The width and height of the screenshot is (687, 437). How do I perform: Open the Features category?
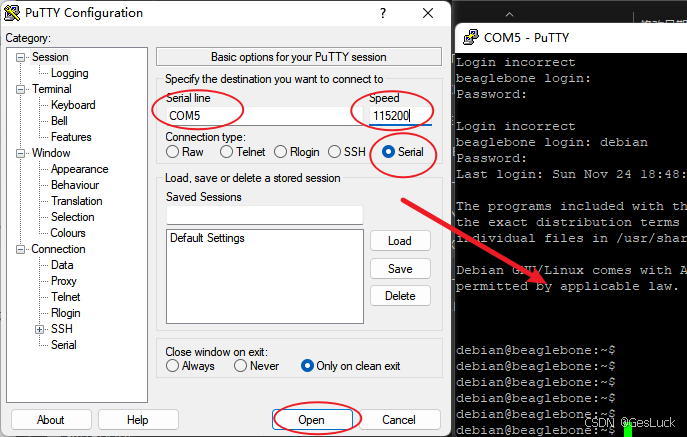(x=71, y=137)
